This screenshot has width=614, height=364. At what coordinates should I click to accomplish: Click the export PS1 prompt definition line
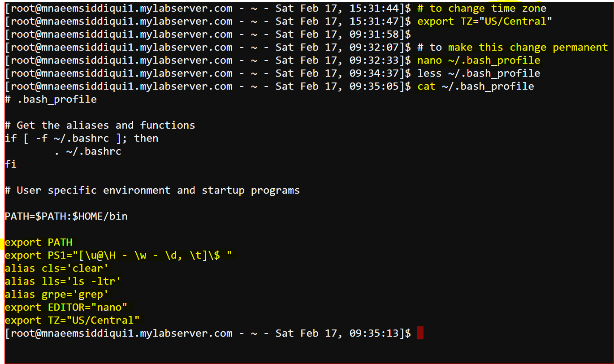tap(118, 255)
